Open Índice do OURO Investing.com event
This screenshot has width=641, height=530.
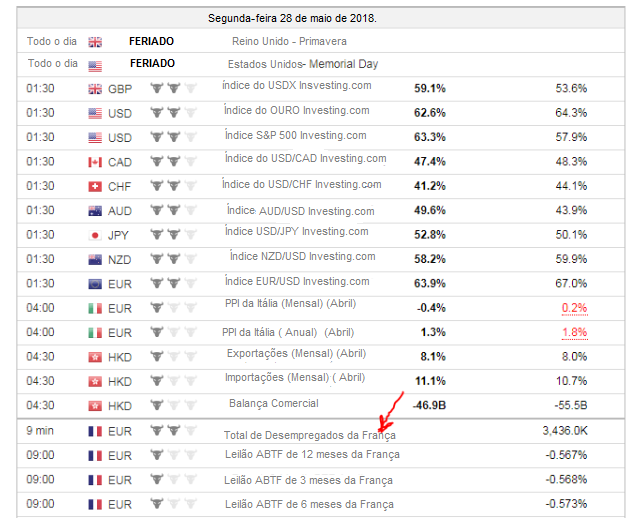(x=297, y=110)
